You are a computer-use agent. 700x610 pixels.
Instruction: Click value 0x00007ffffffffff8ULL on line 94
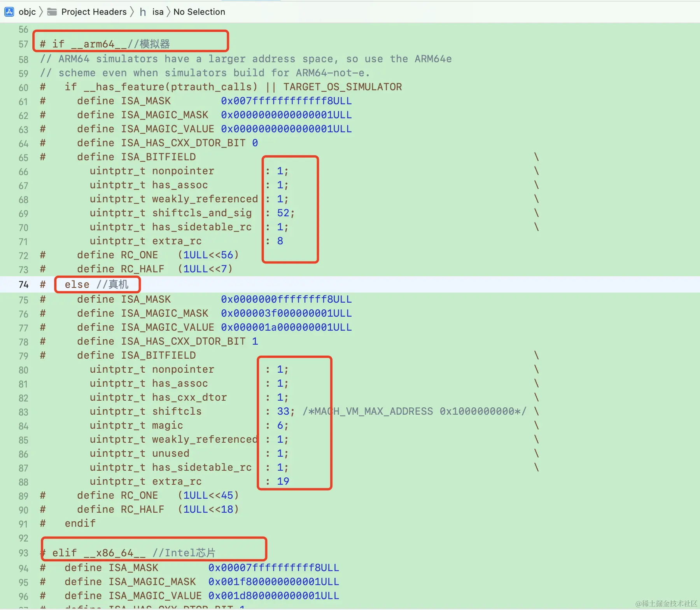click(x=274, y=568)
